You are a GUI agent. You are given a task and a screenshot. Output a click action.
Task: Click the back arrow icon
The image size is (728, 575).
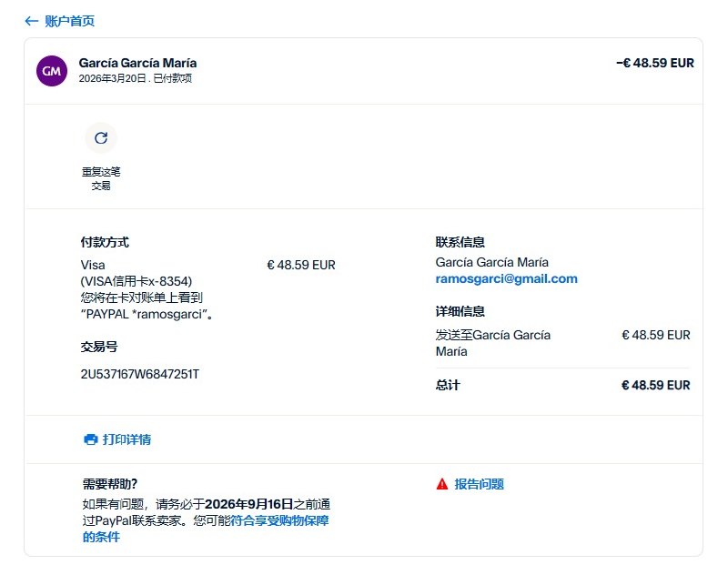tap(32, 21)
